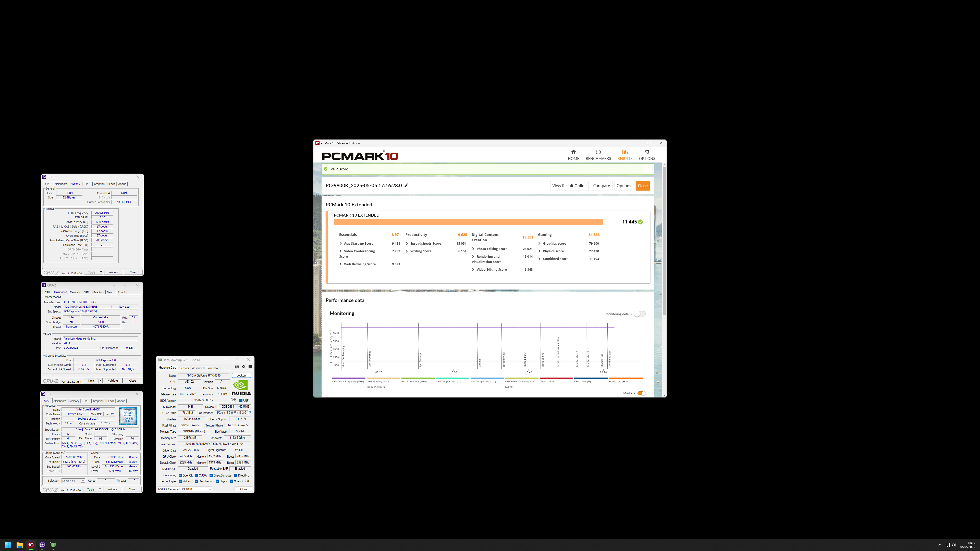Expand Writing Score details
The height and width of the screenshot is (551, 980).
tap(407, 251)
